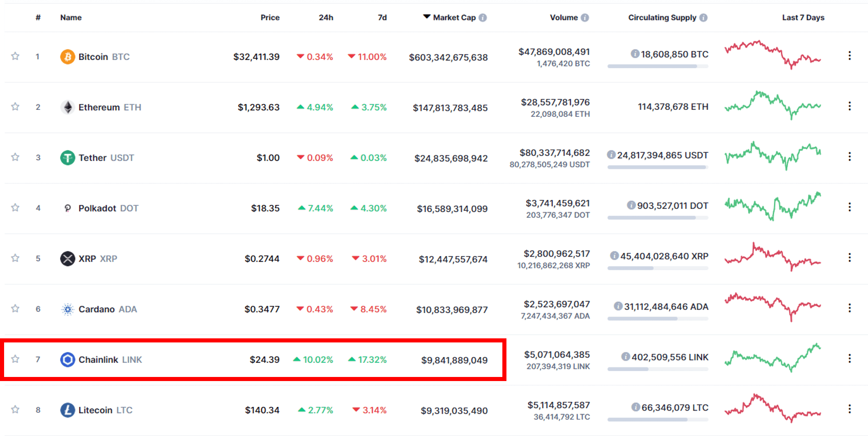Open the Ethereum ETH name link

point(110,107)
